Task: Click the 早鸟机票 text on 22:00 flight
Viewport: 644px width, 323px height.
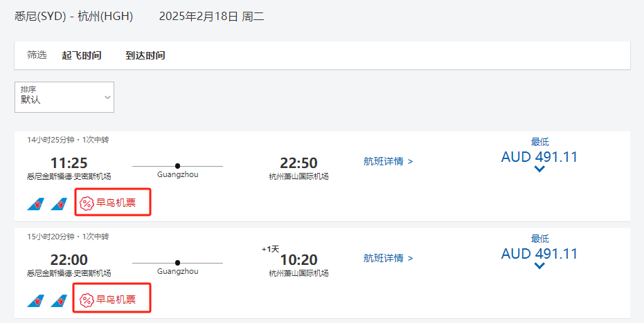Action: coord(116,300)
